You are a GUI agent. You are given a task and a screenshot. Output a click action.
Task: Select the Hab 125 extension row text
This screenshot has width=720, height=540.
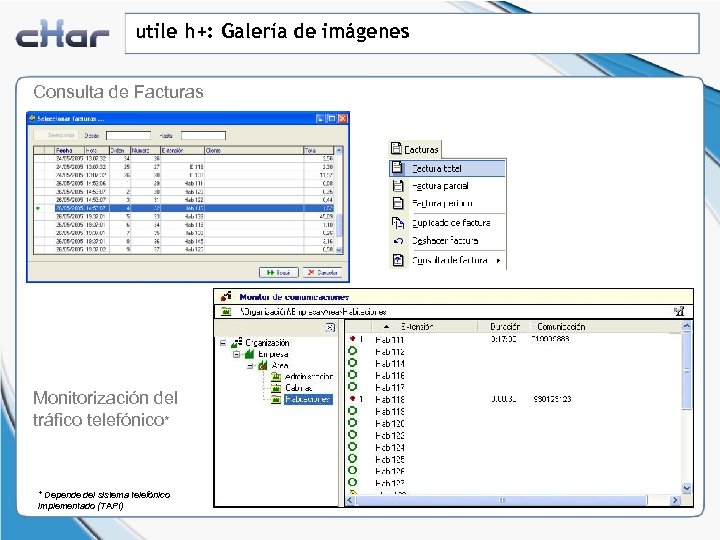pyautogui.click(x=390, y=459)
